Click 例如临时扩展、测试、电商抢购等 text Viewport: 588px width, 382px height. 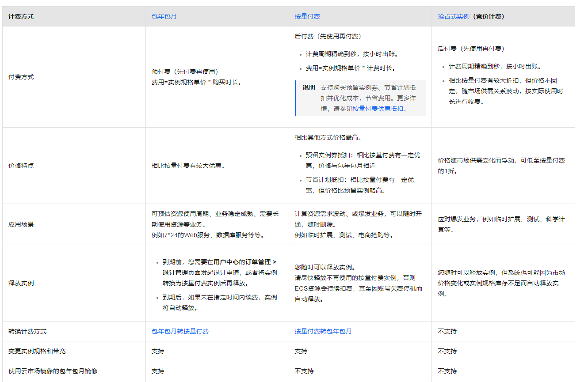pos(344,235)
